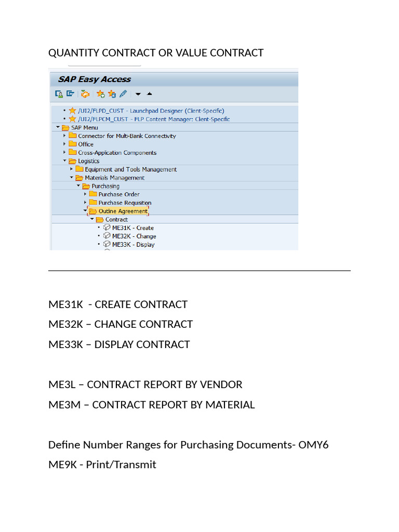The height and width of the screenshot is (532, 399).
Task: Expand the Office node arrow
Action: point(64,144)
